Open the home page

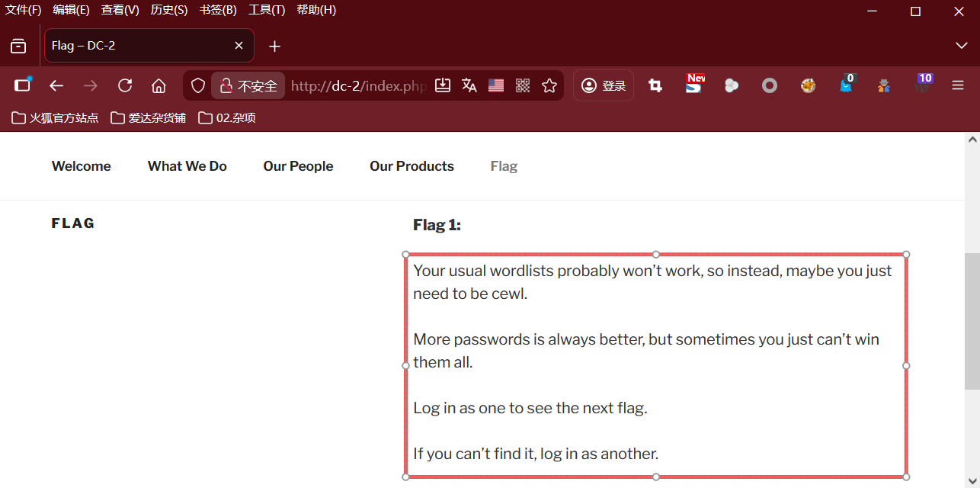159,86
